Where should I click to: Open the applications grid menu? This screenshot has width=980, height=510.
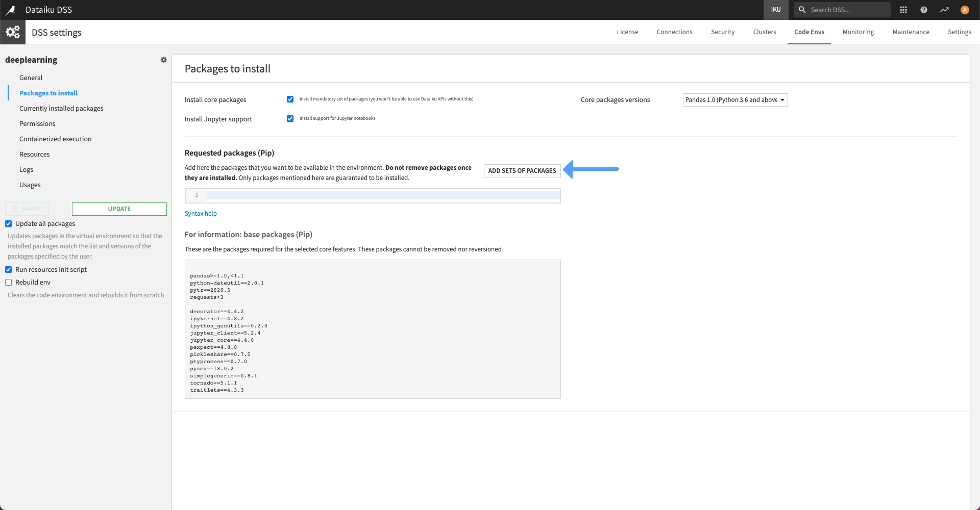[x=903, y=10]
